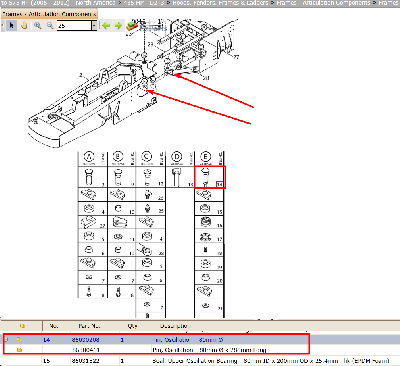Go forward with the right green arrow

pyautogui.click(x=118, y=26)
